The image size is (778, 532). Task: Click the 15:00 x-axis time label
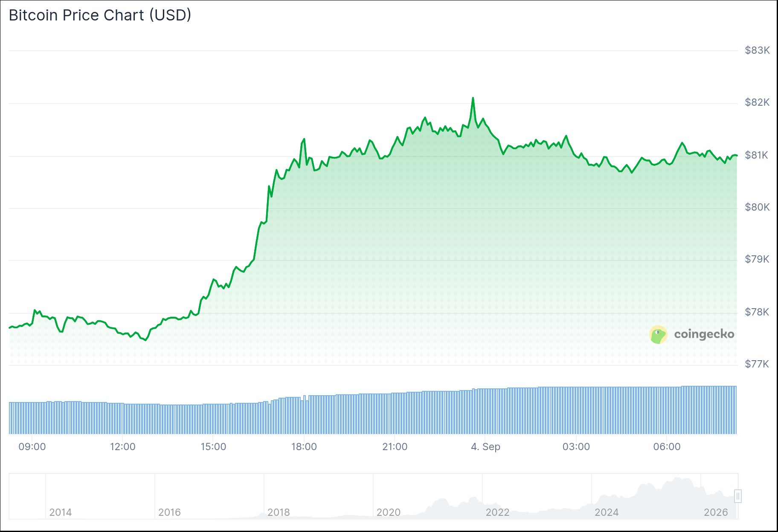pos(213,447)
